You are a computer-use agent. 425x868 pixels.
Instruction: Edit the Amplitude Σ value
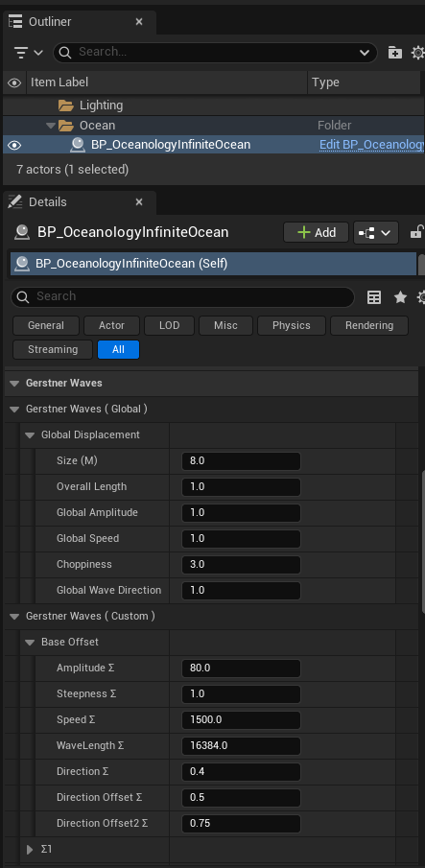(241, 669)
